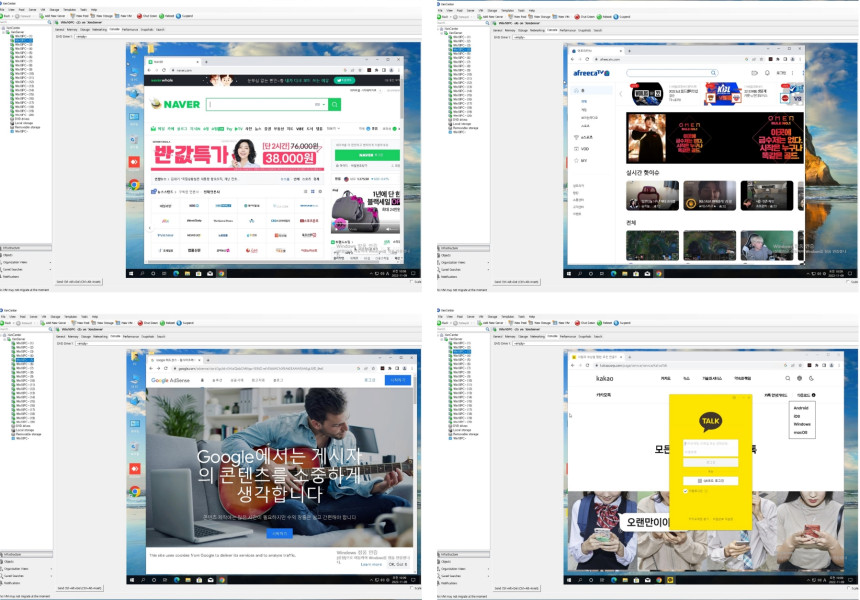Image resolution: width=860 pixels, height=600 pixels.
Task: Click the green Naver search button
Action: coord(335,104)
